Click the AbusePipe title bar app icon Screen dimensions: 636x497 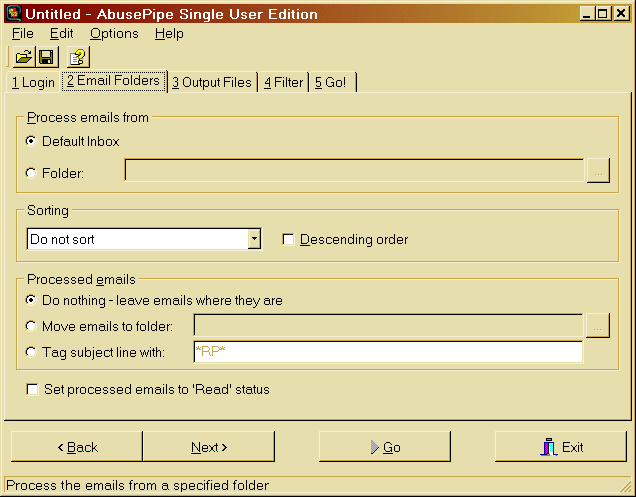(x=13, y=13)
